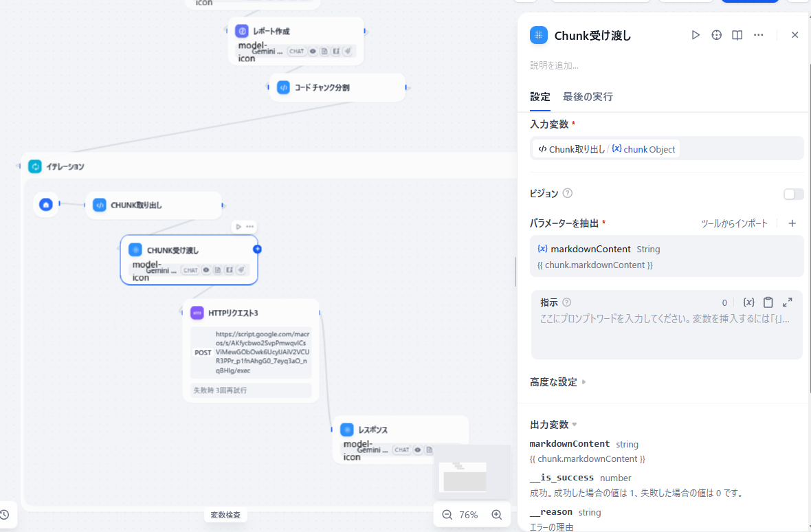811x532 pixels.
Task: Zoom in on the canvas with plus icon
Action: pyautogui.click(x=496, y=514)
